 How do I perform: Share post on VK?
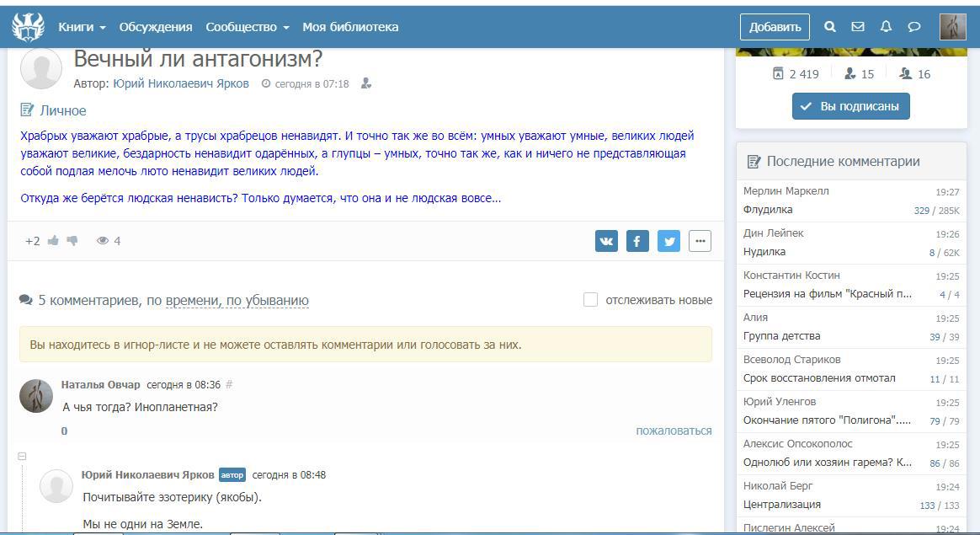point(606,241)
